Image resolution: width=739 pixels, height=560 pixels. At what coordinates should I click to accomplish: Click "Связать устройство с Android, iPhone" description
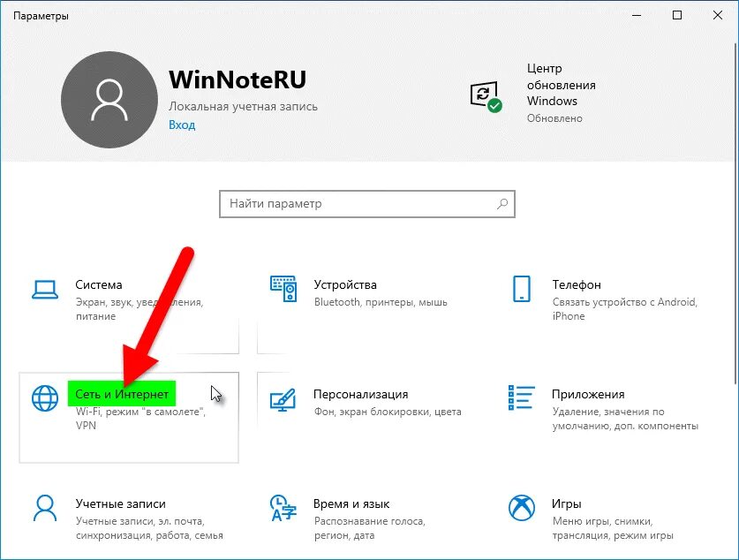point(624,309)
